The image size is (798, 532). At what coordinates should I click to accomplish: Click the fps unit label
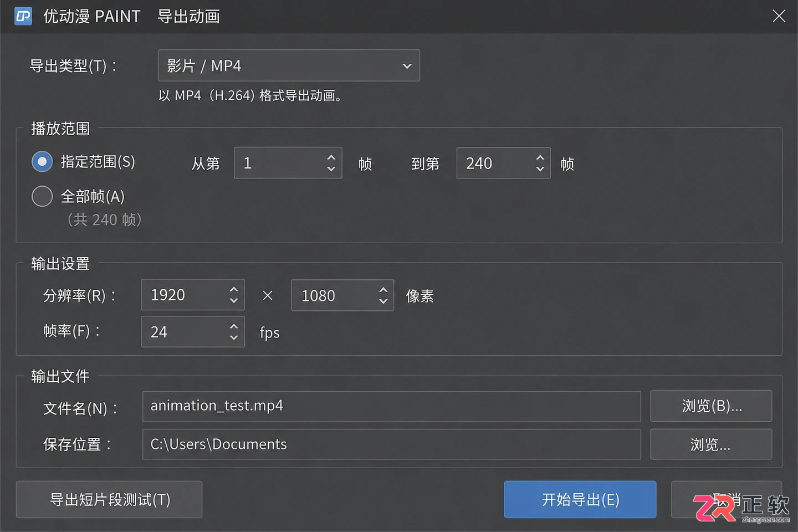(x=270, y=333)
